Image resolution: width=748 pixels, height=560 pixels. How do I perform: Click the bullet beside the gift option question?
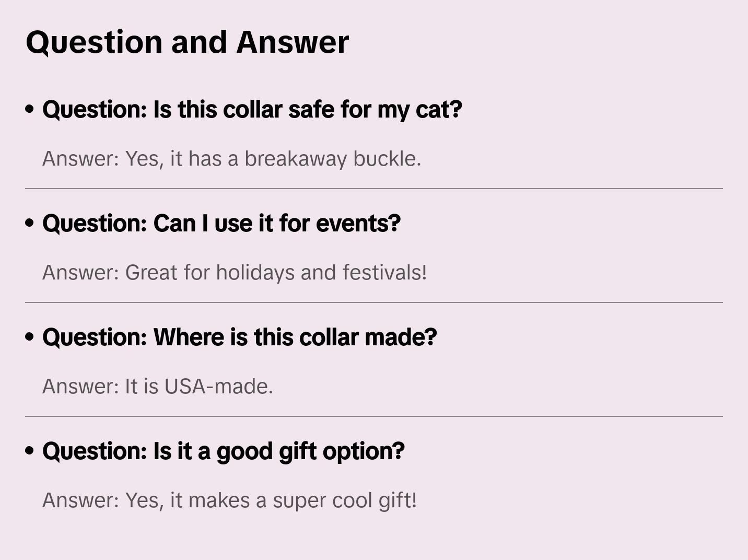point(30,451)
